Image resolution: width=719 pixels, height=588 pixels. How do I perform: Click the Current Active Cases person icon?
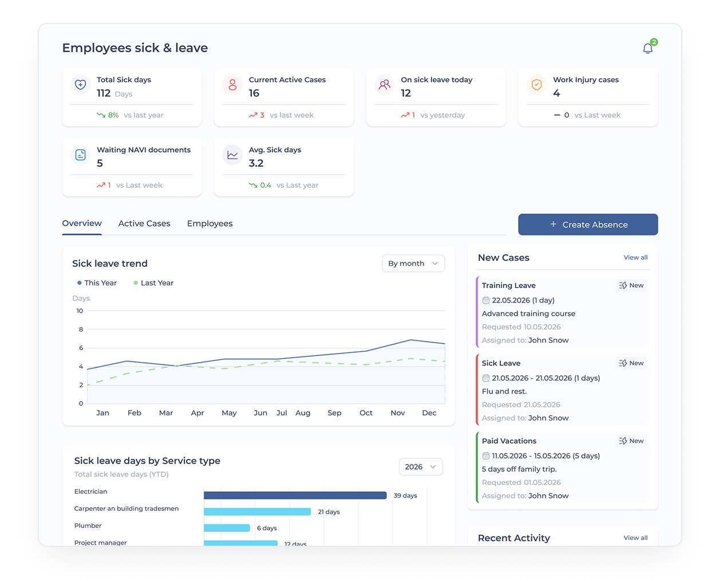pos(232,85)
